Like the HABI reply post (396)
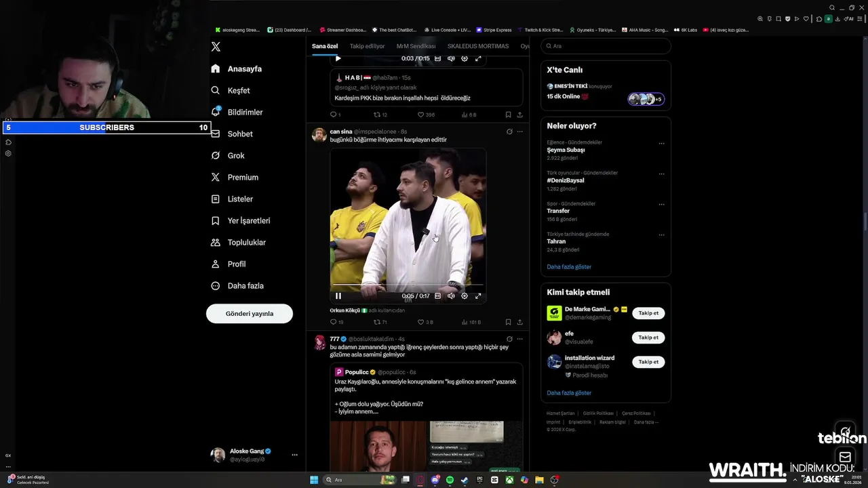The height and width of the screenshot is (488, 868). coord(426,115)
